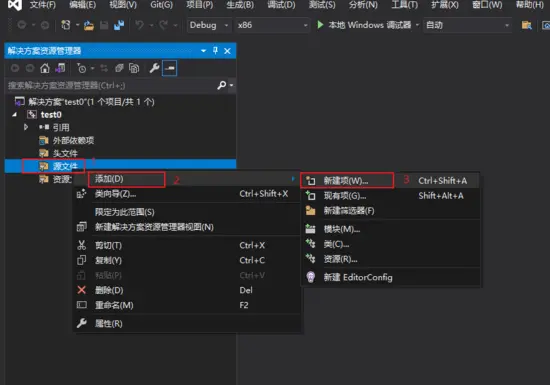Click the search magnifier icon in Solution Explorer

coord(222,85)
